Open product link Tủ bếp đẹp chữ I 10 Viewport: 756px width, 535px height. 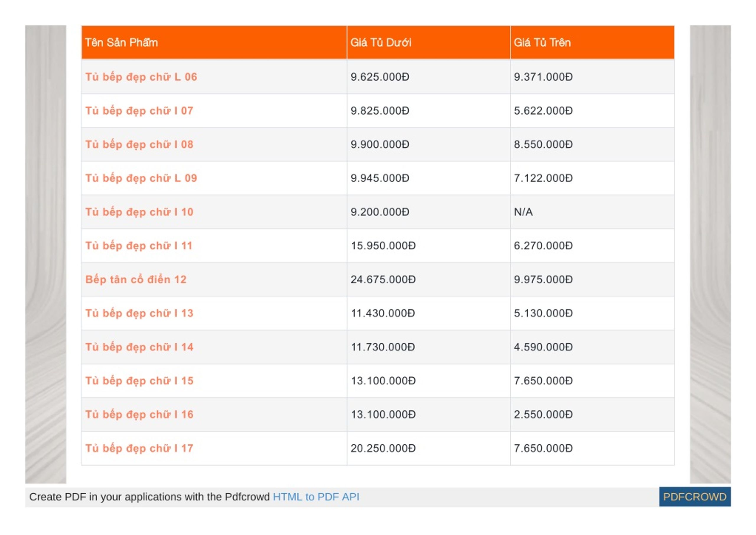(x=139, y=212)
